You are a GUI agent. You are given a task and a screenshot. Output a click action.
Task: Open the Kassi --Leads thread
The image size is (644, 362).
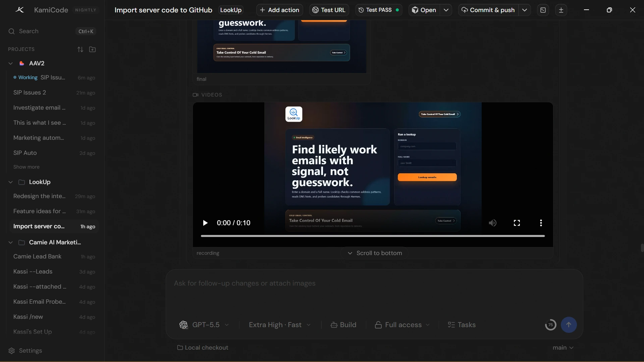pos(54,271)
